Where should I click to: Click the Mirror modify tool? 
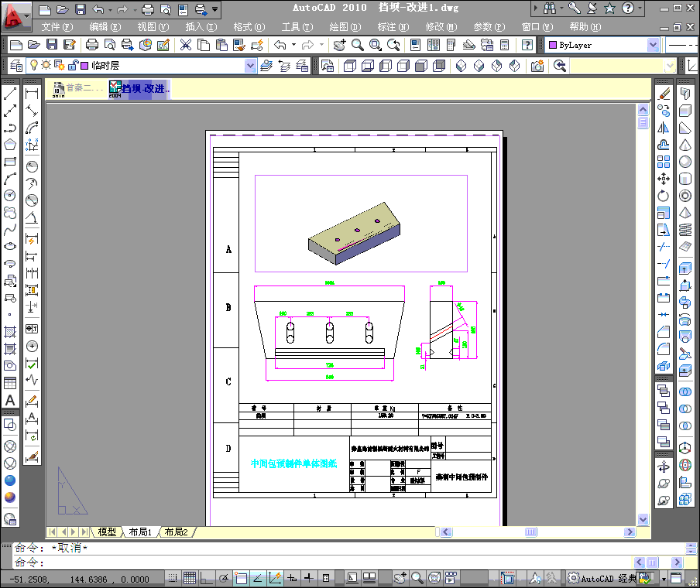(664, 128)
